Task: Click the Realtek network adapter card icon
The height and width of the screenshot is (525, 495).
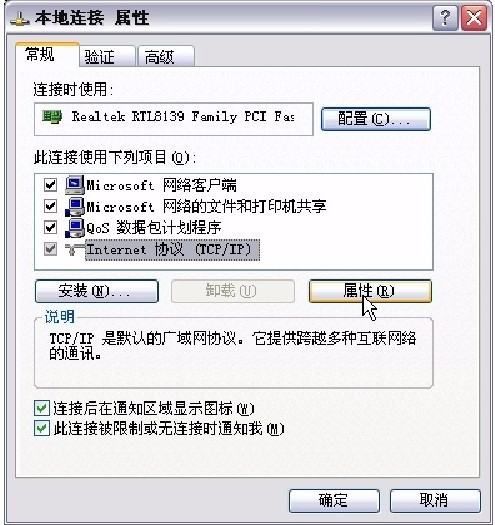Action: [52, 117]
